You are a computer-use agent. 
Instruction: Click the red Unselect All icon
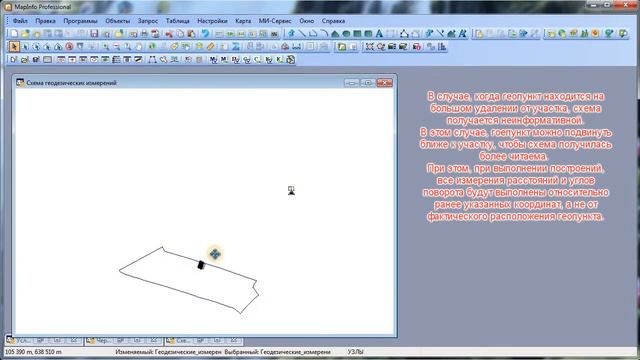[x=69, y=47]
